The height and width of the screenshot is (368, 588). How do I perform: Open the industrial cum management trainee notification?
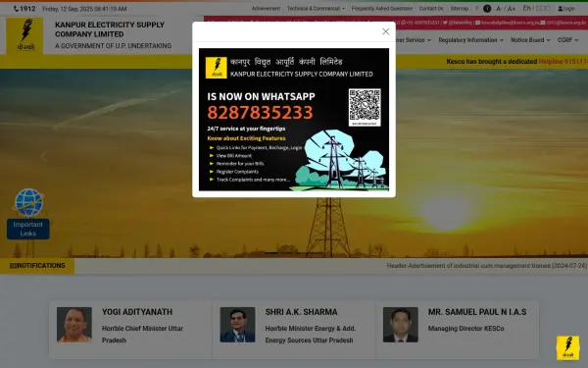click(x=487, y=266)
